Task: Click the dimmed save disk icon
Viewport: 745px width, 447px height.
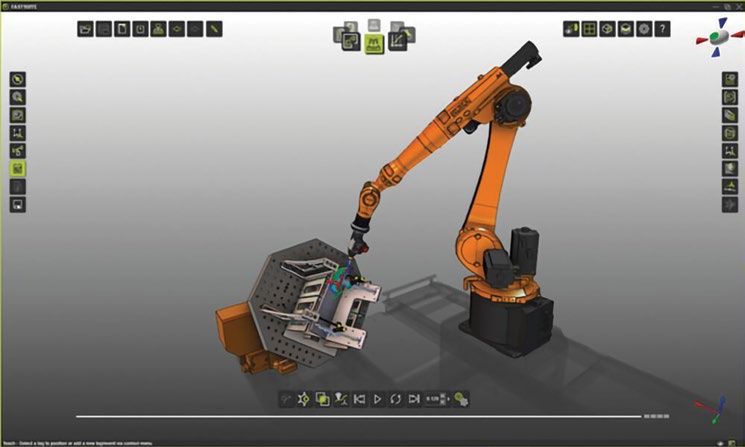Action: coord(104,29)
